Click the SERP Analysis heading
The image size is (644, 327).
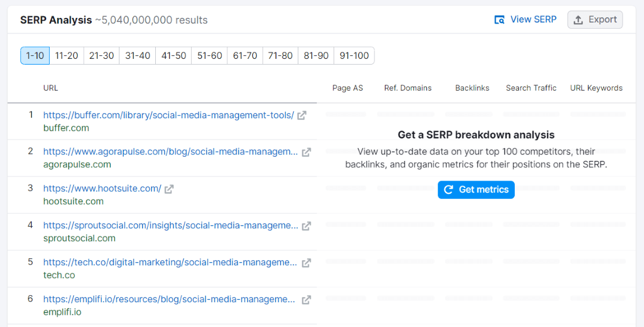[56, 20]
